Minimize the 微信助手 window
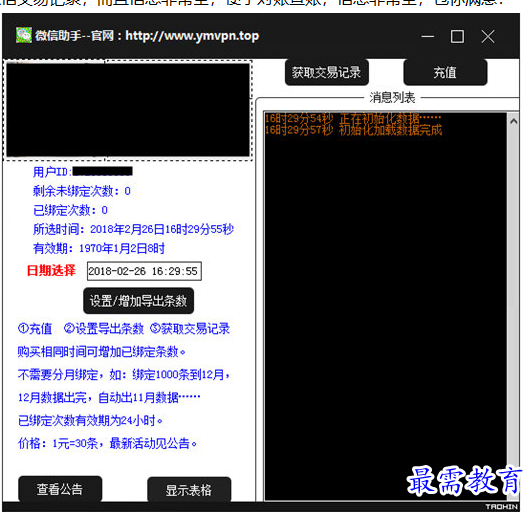The width and height of the screenshot is (531, 512). click(427, 36)
